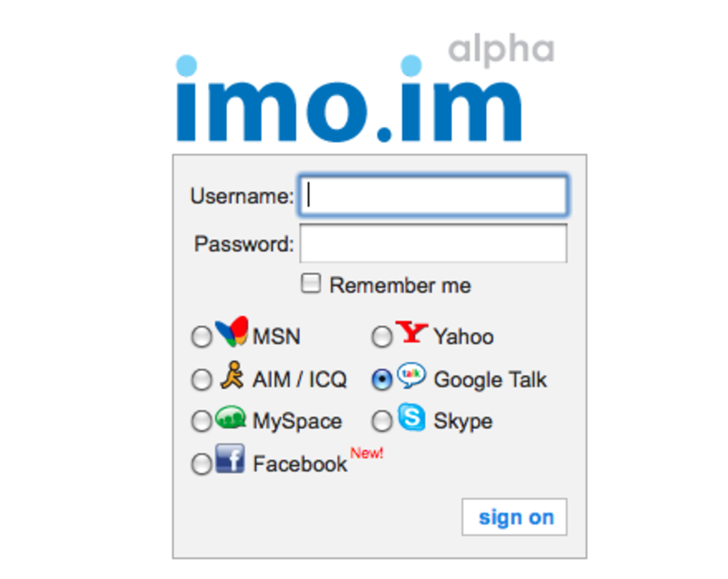
Task: Focus the Username text field
Action: click(433, 196)
